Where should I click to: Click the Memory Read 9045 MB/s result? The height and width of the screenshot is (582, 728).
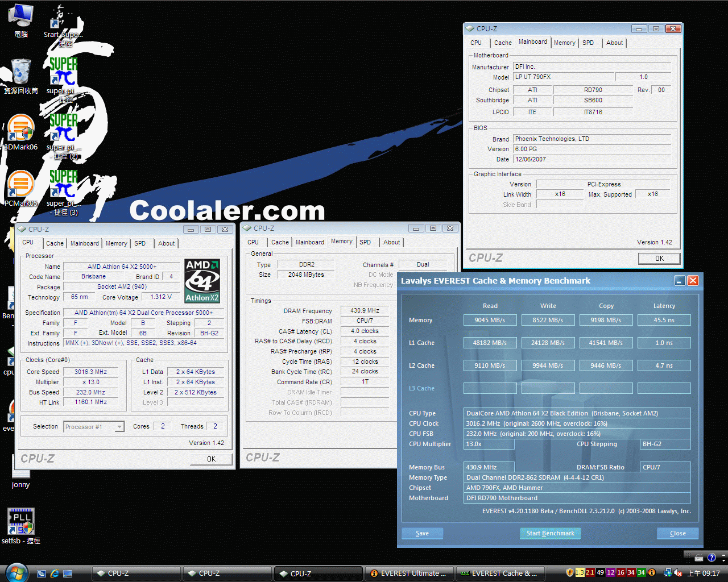(490, 320)
